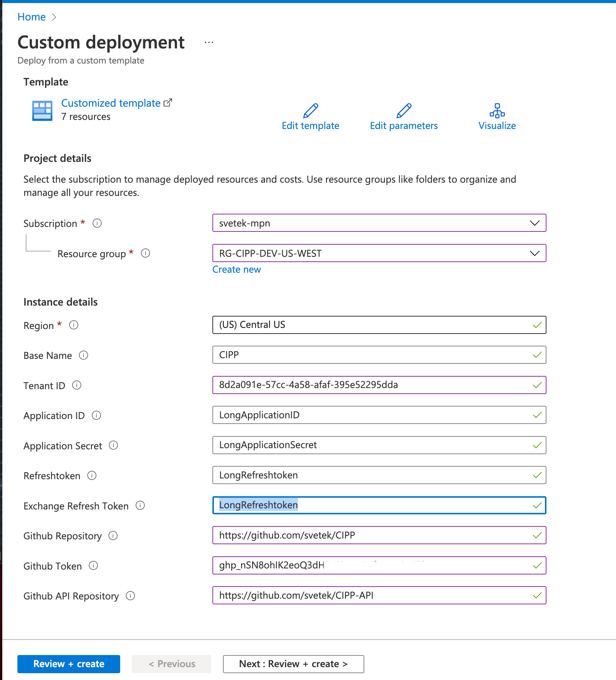Click the Edit template pencil icon

click(310, 111)
